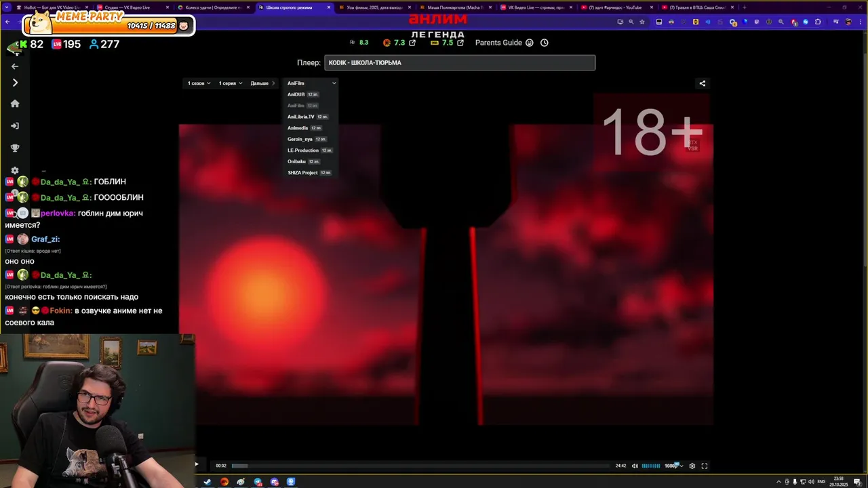Open Steam from the taskbar

tap(208, 482)
